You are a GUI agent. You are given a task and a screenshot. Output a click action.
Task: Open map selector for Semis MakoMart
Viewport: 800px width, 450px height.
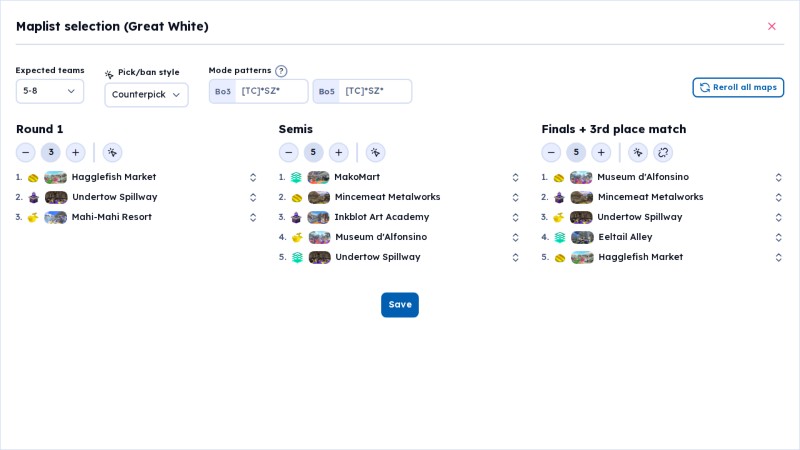[515, 177]
